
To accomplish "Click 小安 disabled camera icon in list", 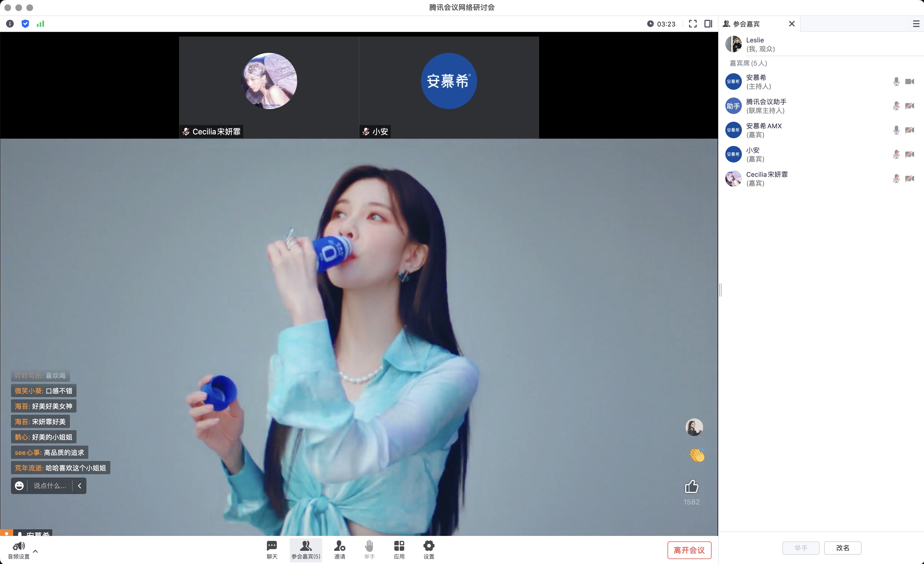I will (x=910, y=154).
